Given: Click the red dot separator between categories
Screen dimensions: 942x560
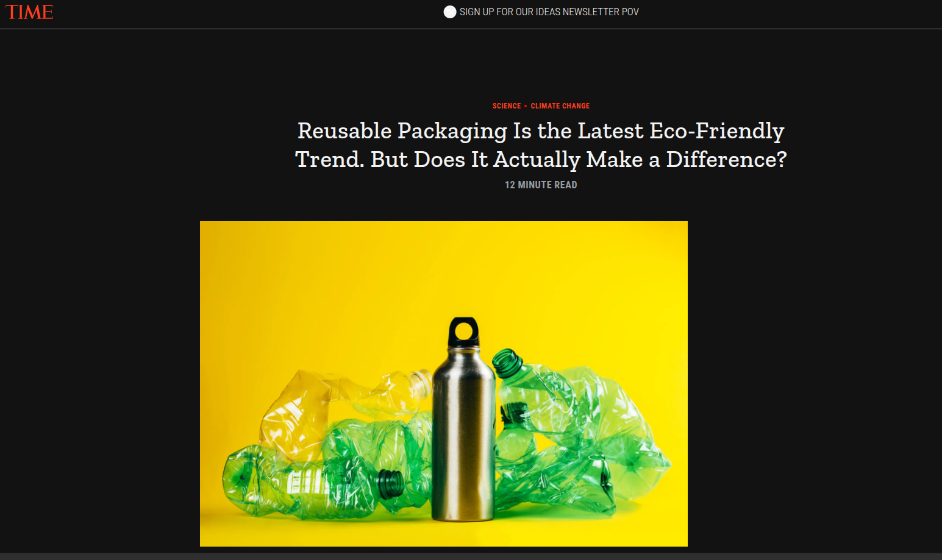Looking at the screenshot, I should coord(526,106).
